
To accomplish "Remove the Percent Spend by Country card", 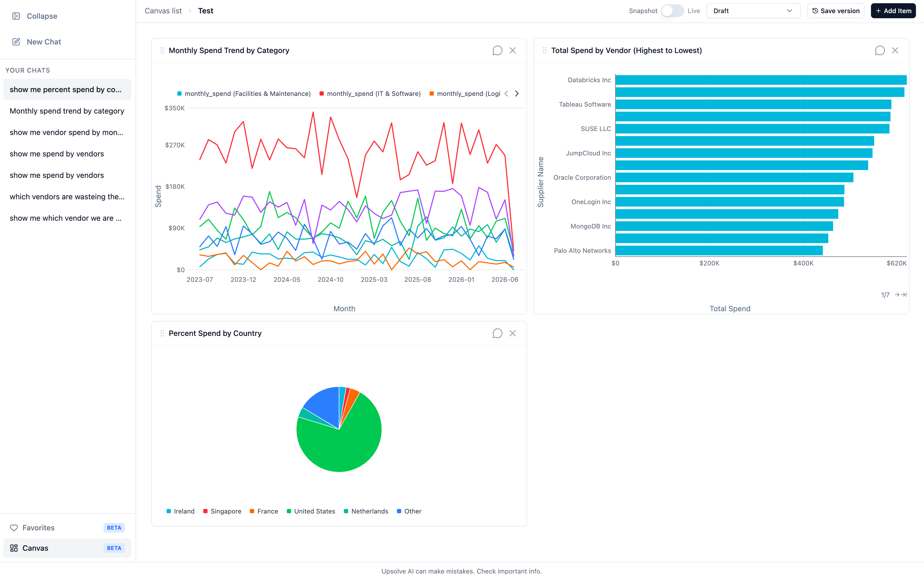I will 512,333.
